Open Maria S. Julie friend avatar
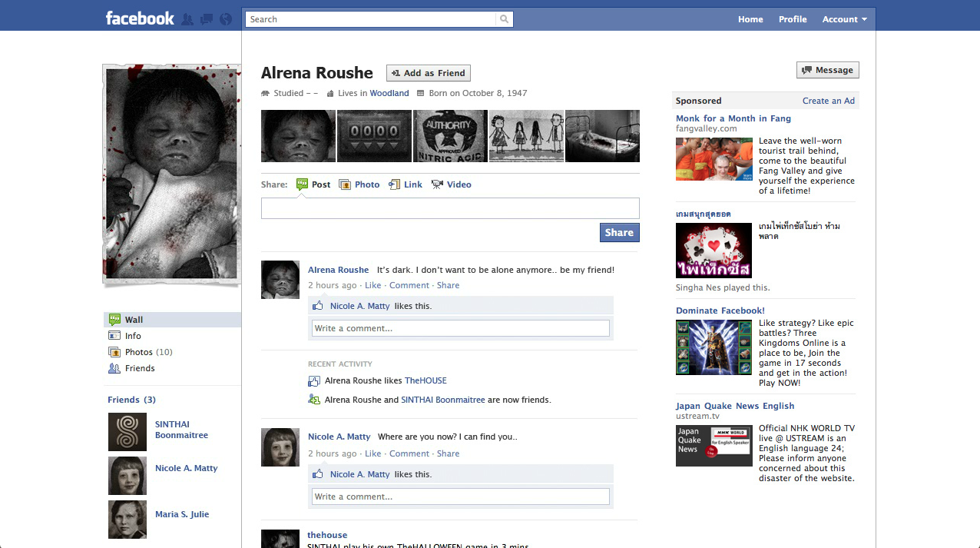Screen dimensions: 980x548 click(127, 520)
